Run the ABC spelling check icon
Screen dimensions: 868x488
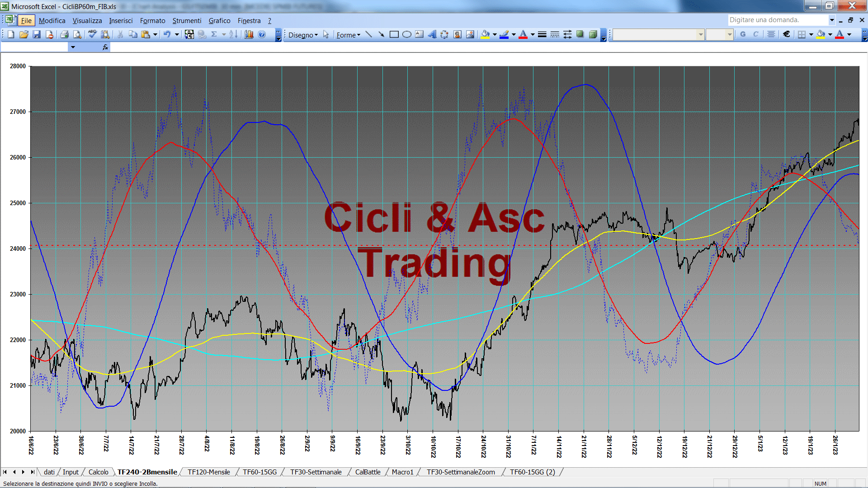[x=92, y=35]
